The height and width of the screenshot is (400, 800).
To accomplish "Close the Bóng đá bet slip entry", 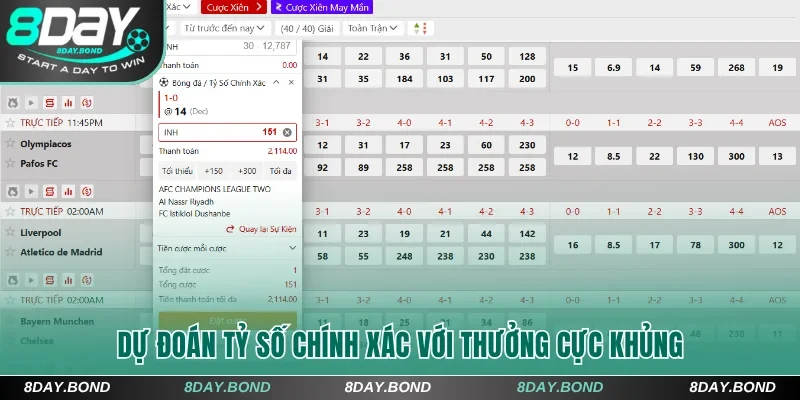I will click(x=289, y=83).
